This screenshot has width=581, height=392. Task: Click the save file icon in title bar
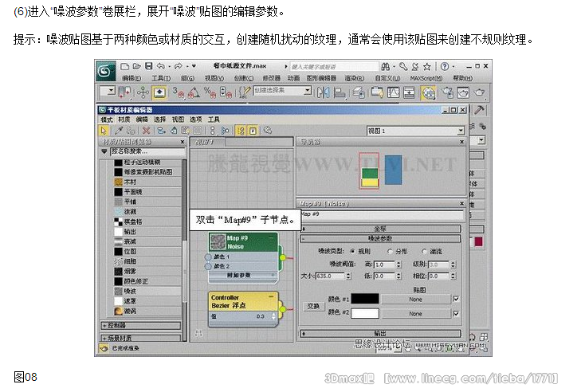pos(149,65)
